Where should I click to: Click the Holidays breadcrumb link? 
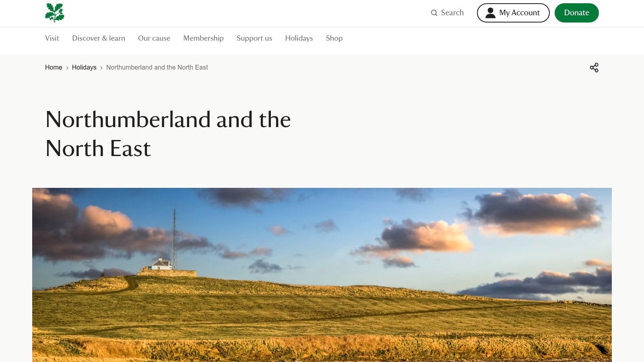[x=84, y=68]
